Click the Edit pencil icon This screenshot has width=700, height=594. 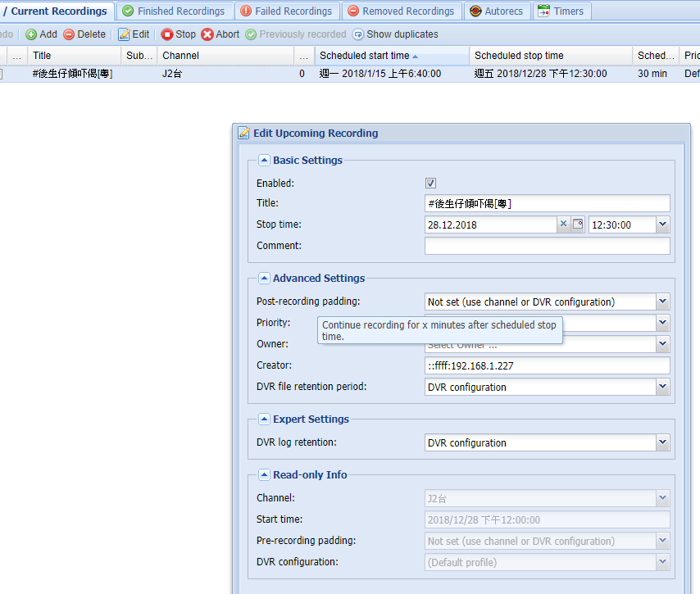(124, 34)
